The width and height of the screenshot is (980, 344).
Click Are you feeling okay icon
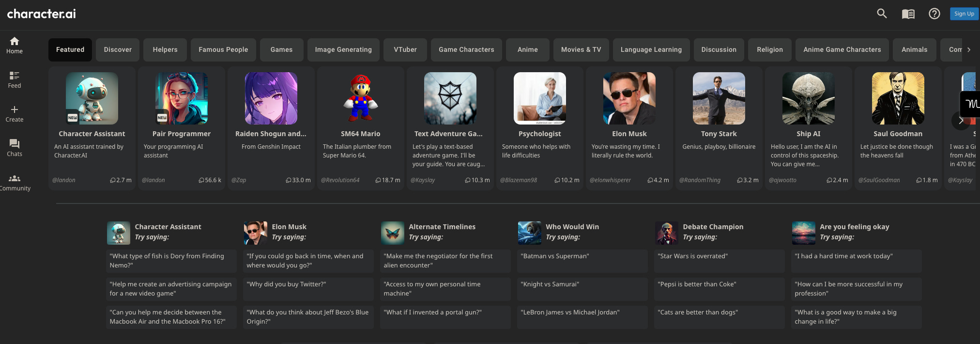point(804,233)
